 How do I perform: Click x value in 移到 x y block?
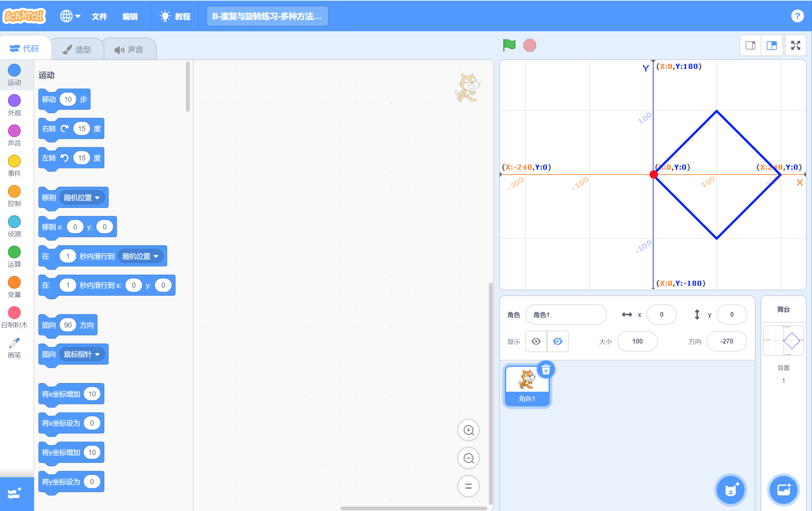click(75, 227)
